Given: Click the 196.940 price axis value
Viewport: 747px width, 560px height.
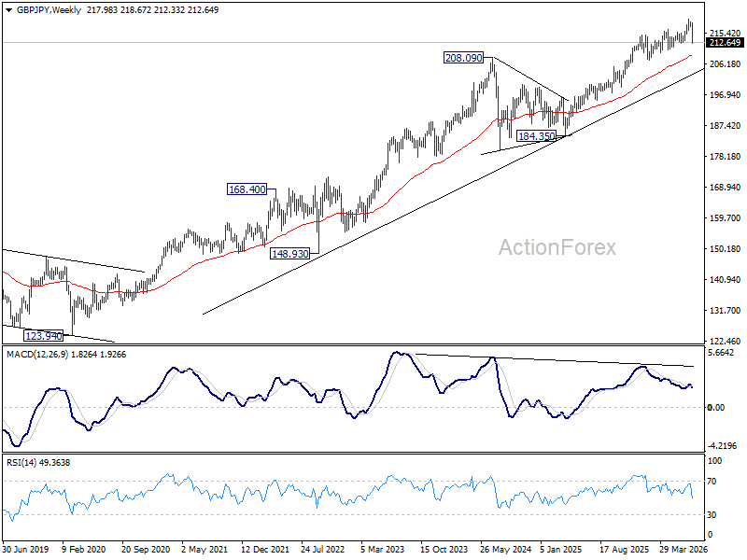Looking at the screenshot, I should (726, 95).
